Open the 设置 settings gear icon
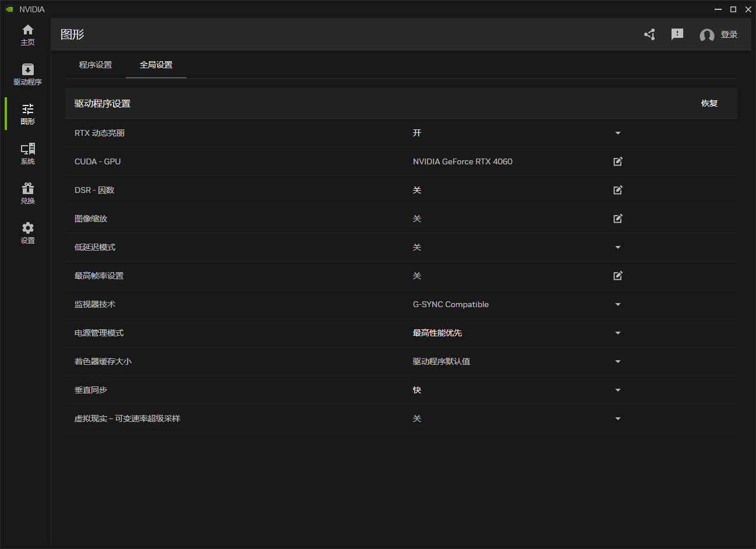Image resolution: width=756 pixels, height=549 pixels. coord(27,233)
